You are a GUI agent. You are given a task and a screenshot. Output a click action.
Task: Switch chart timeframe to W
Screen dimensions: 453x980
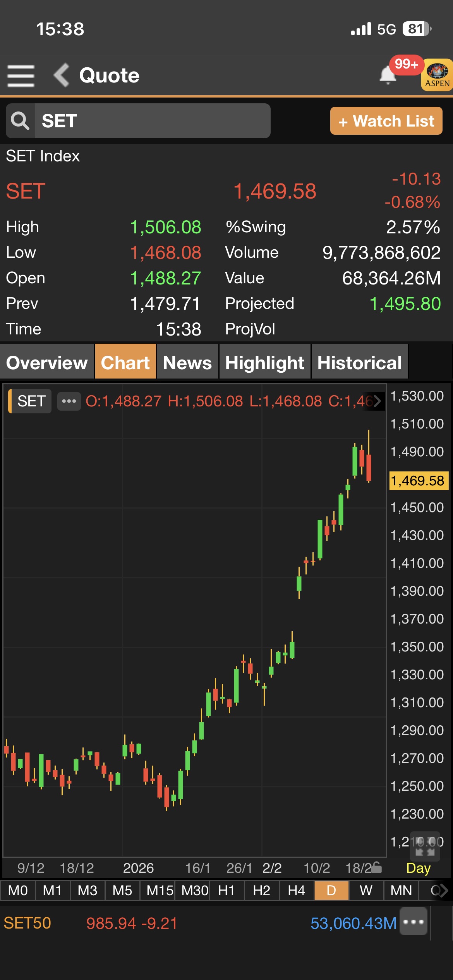coord(366,891)
